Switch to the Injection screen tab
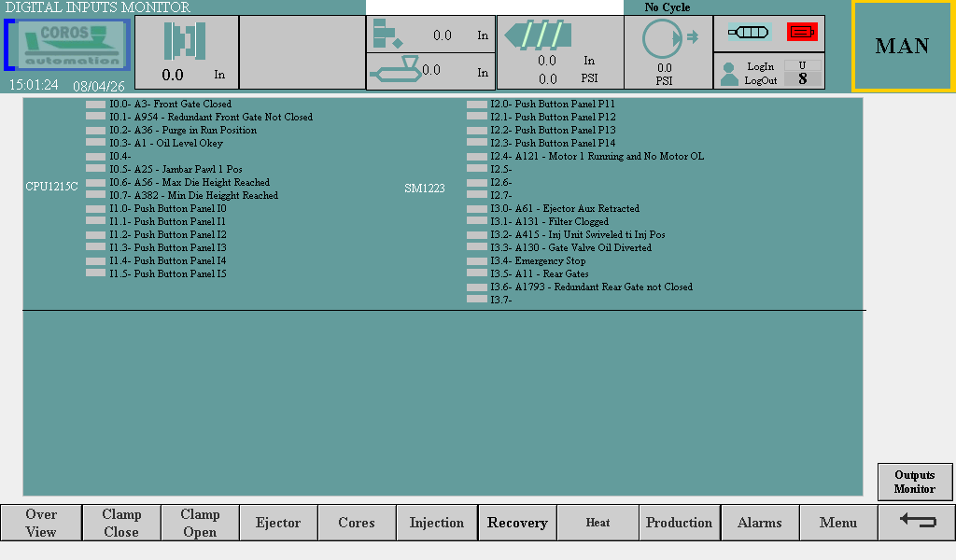 [x=437, y=523]
